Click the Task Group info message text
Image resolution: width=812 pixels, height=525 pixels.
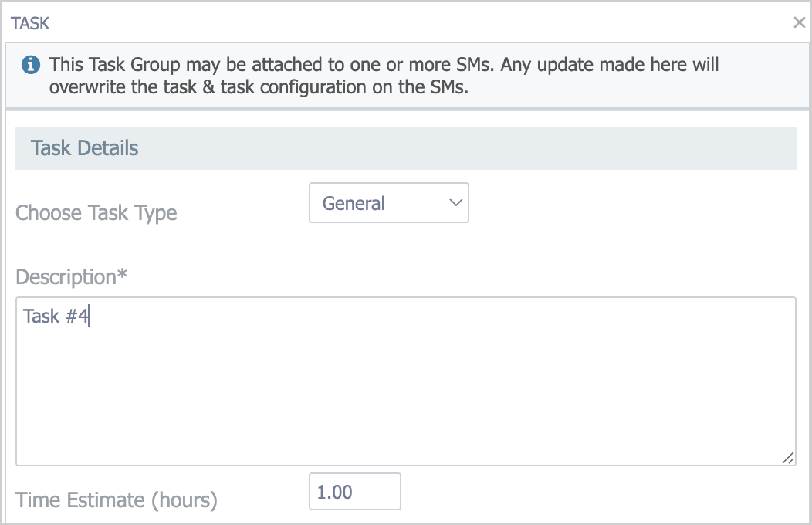pyautogui.click(x=384, y=65)
